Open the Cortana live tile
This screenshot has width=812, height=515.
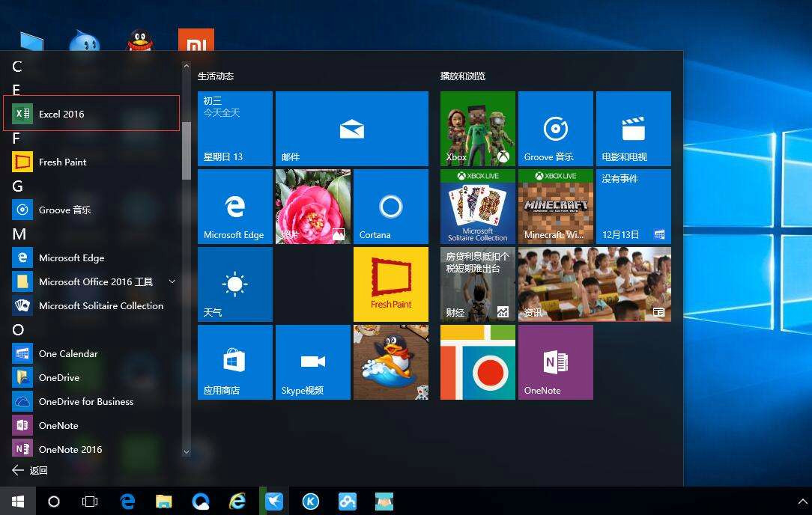coord(390,207)
